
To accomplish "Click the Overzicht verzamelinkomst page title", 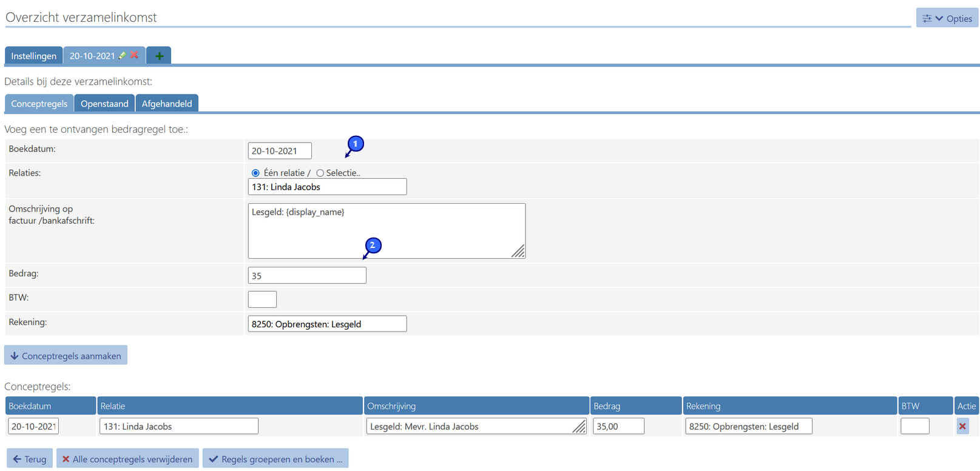I will pyautogui.click(x=81, y=17).
